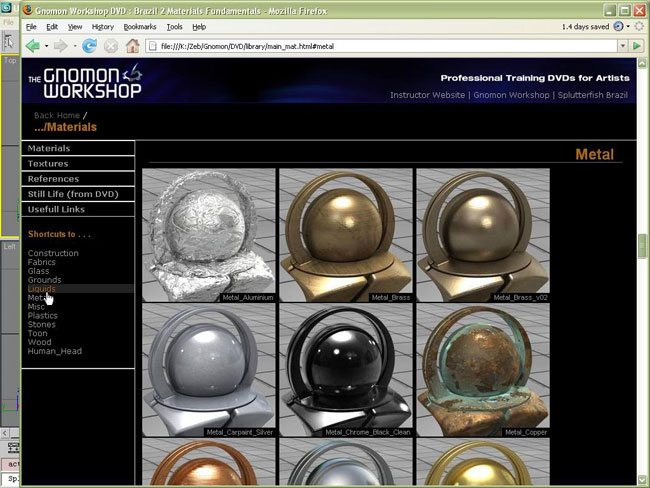Click the vertical scrollbar thumb
650x488 pixels.
point(642,247)
